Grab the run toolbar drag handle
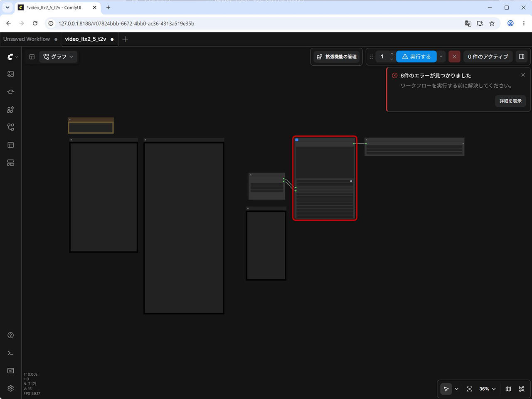 coord(371,57)
